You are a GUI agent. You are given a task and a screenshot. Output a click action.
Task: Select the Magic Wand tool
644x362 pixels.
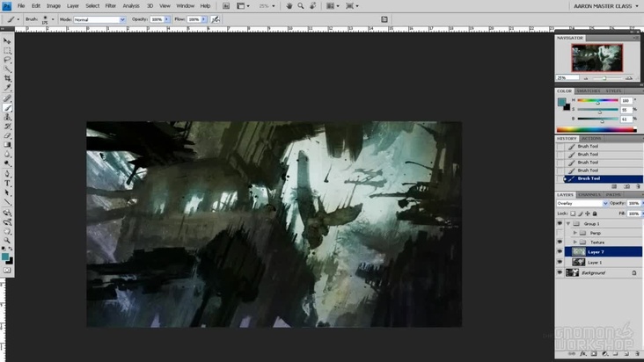[x=7, y=69]
